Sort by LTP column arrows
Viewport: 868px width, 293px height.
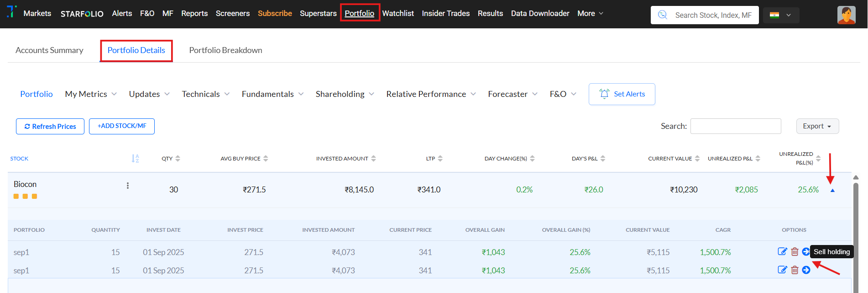440,159
